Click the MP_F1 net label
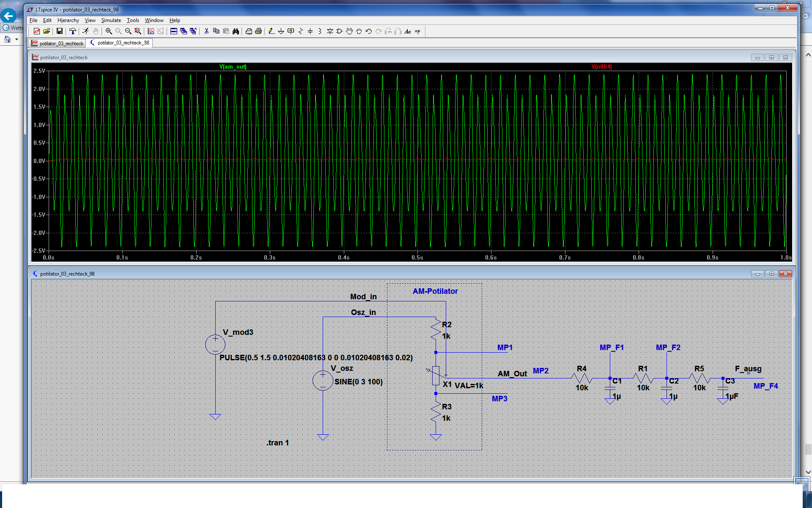This screenshot has height=508, width=812. [x=612, y=348]
